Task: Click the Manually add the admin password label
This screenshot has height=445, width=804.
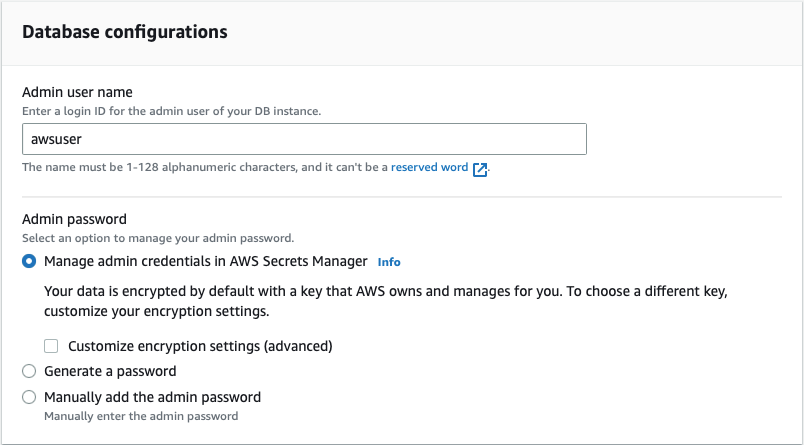Action: tap(152, 397)
